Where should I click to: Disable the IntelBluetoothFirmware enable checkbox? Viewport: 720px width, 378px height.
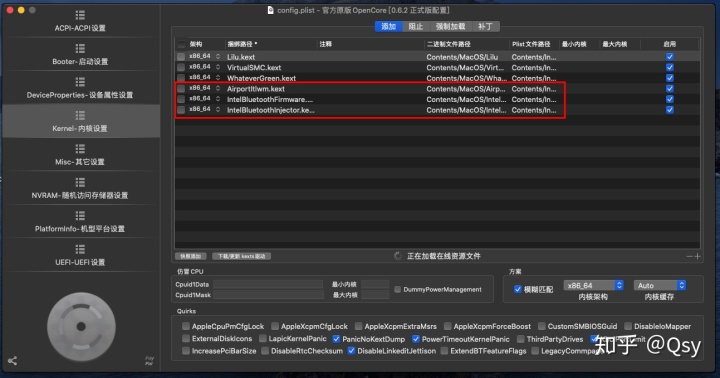669,99
